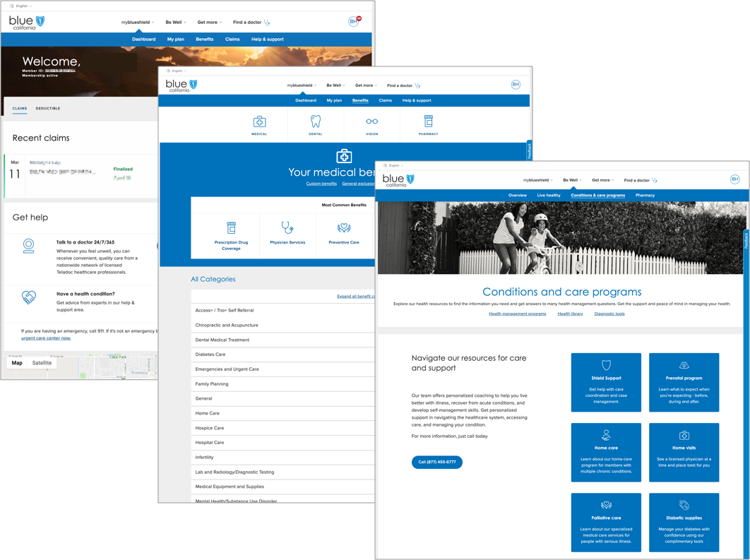Open the Shield Support tile

coord(606,382)
